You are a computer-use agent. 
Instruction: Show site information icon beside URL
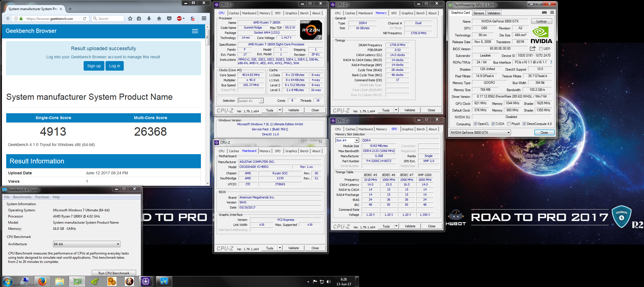click(16, 18)
